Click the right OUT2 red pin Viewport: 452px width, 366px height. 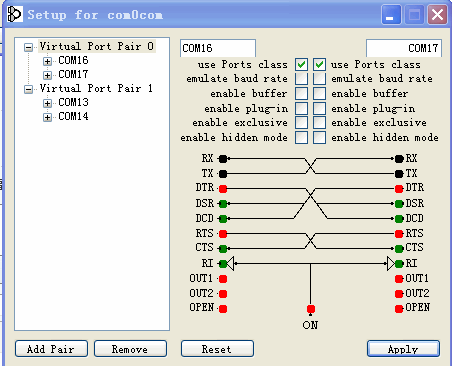tap(399, 294)
